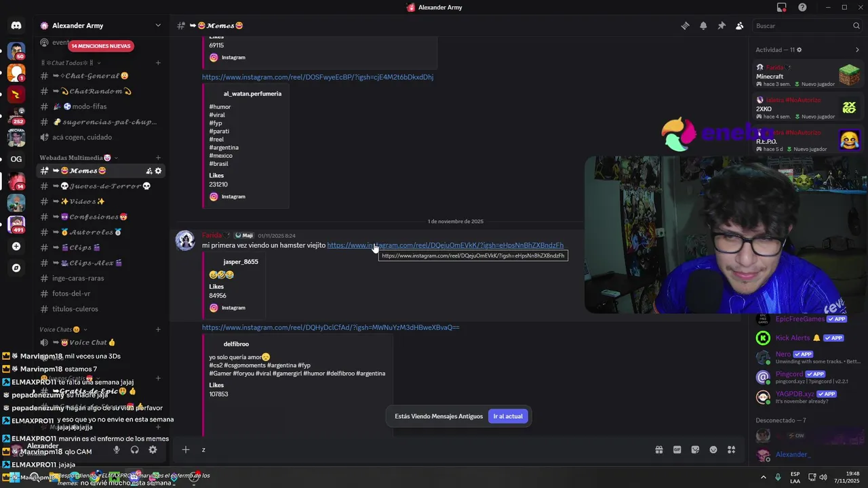The width and height of the screenshot is (868, 488).
Task: Add channel to Webadas Multimedia category
Action: [158, 158]
